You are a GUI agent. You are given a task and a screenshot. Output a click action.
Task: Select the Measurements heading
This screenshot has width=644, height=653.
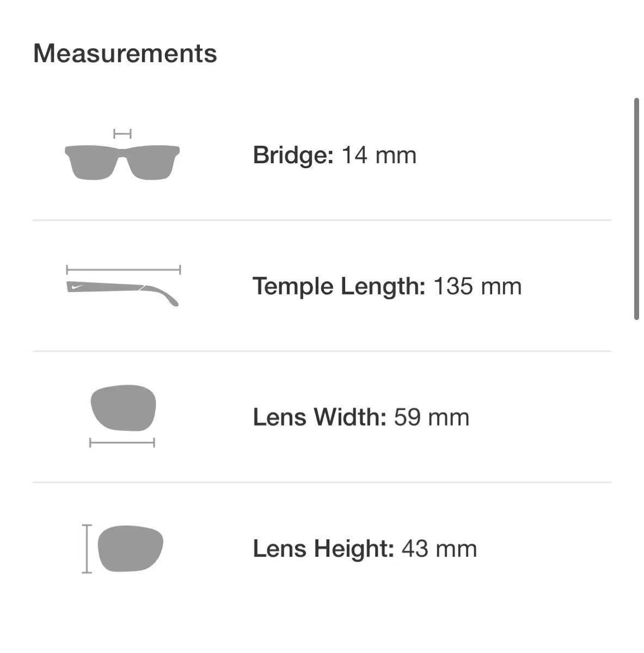125,53
